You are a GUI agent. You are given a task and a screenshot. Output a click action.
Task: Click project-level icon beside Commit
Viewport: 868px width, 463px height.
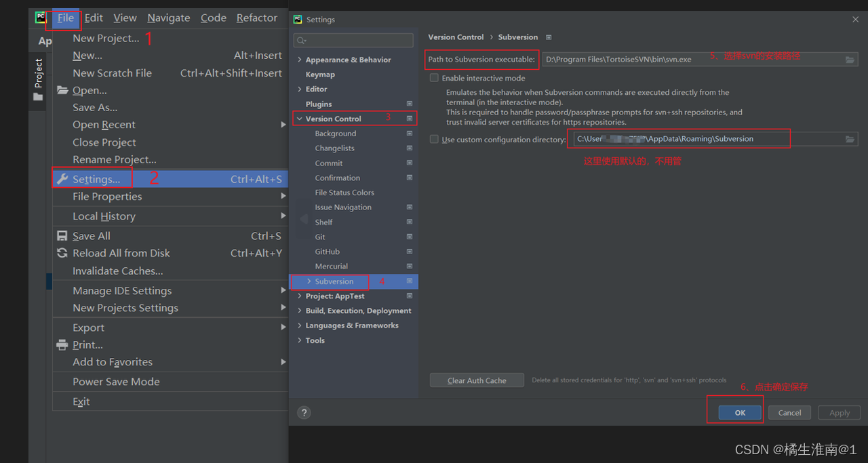tap(410, 163)
